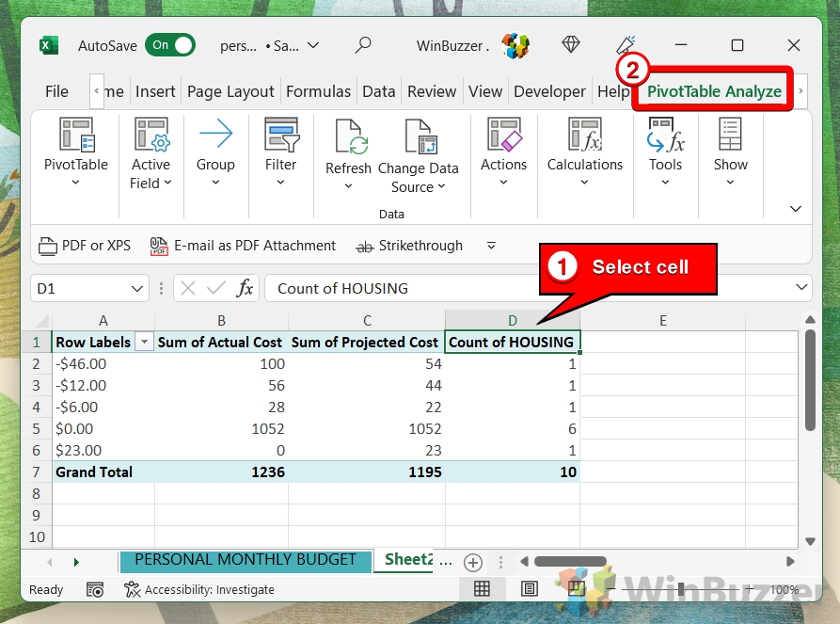This screenshot has width=840, height=624.
Task: Select cell Sum of Actual Cost
Action: [221, 342]
